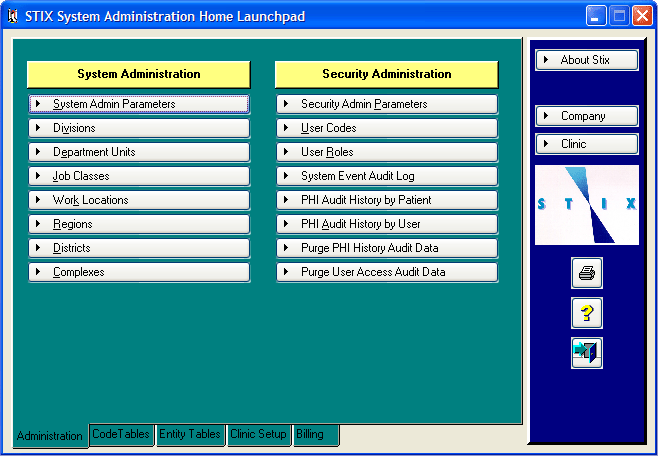Open Security Admin Parameters
Image resolution: width=658 pixels, height=457 pixels.
pyautogui.click(x=387, y=104)
